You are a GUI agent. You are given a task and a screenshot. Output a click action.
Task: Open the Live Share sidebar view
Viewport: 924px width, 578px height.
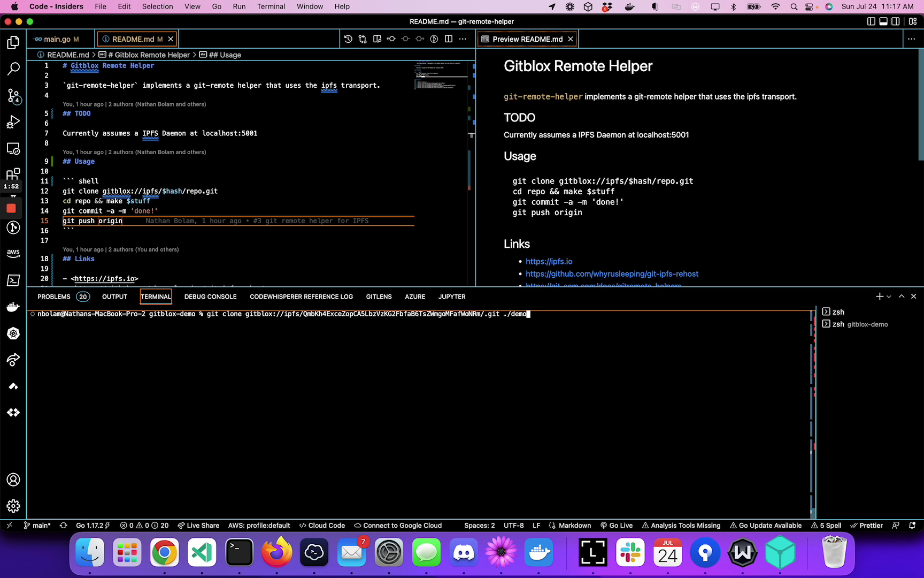click(x=13, y=360)
